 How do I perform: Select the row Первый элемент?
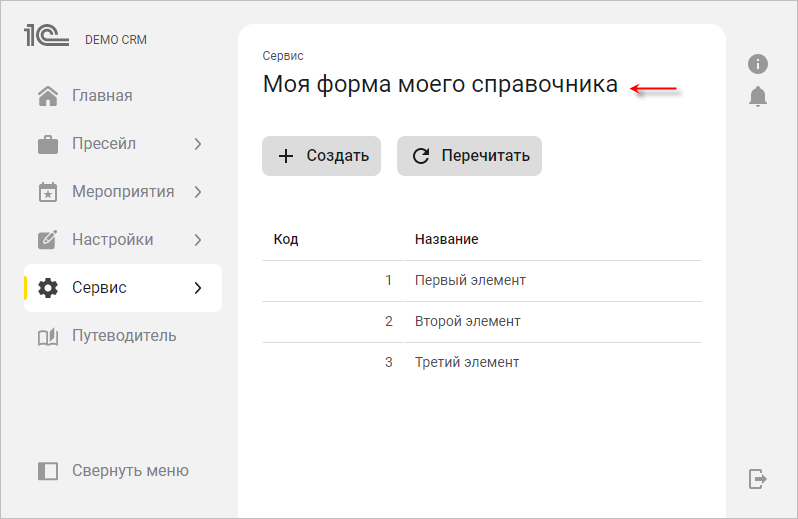482,281
